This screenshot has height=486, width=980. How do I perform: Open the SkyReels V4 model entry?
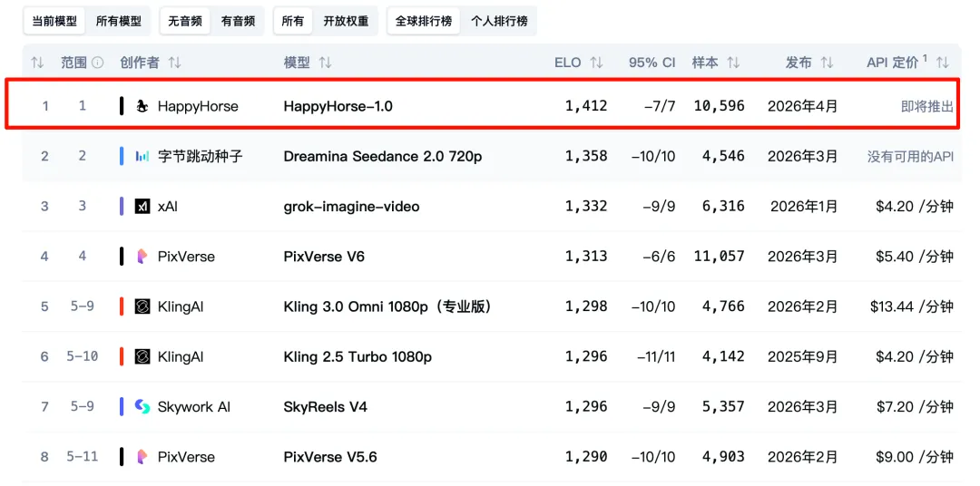pos(326,407)
